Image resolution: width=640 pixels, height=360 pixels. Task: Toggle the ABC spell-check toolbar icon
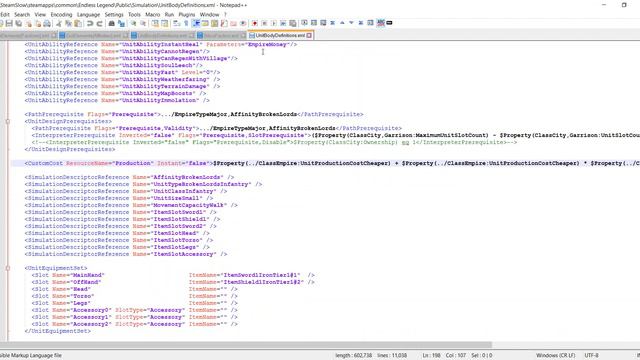click(380, 23)
